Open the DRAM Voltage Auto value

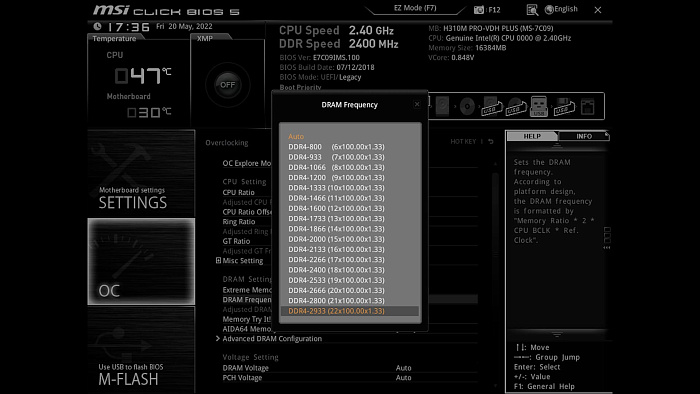click(x=403, y=368)
